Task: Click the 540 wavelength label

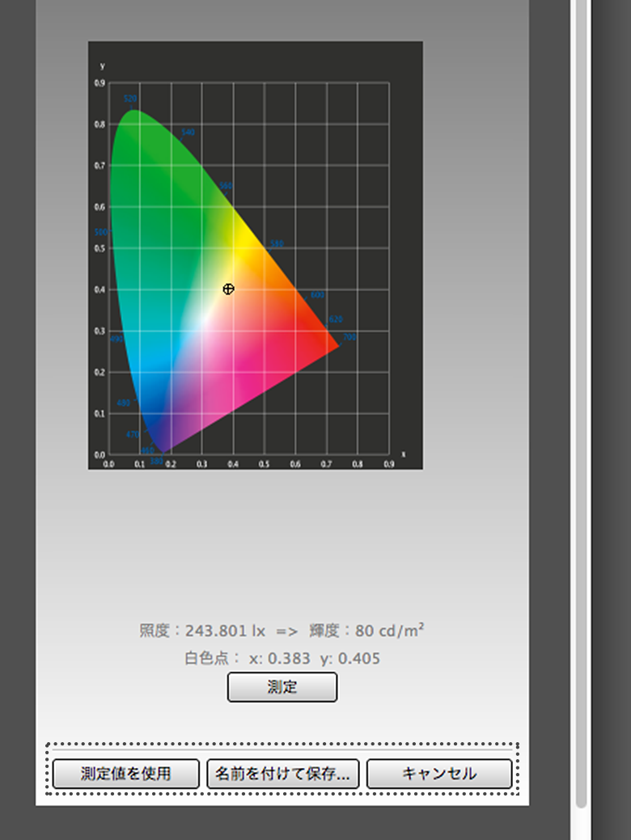Action: coord(188,132)
